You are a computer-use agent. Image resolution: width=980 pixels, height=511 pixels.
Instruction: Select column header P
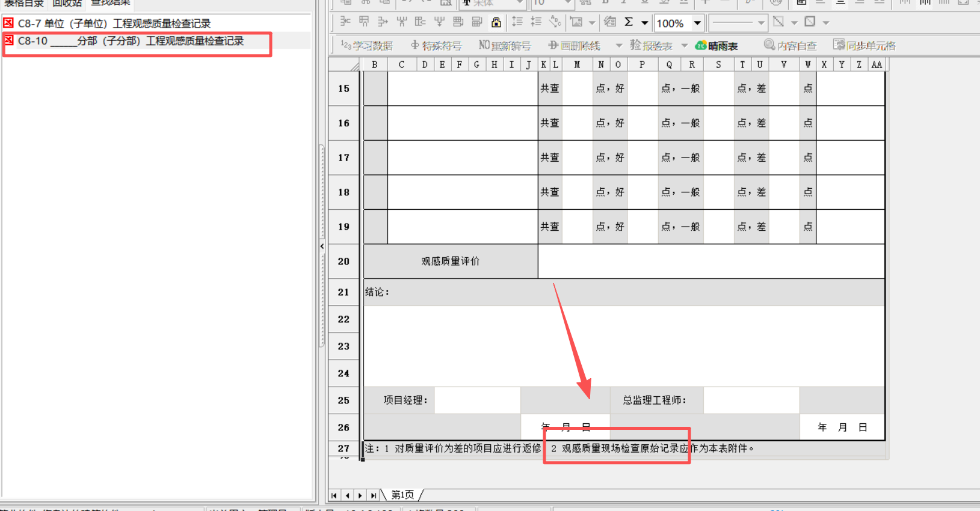pos(642,64)
